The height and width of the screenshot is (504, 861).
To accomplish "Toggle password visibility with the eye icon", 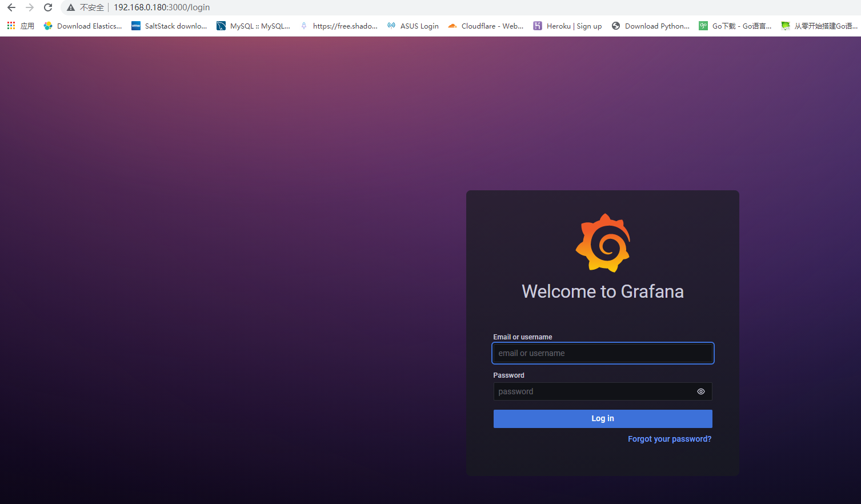I will [x=701, y=391].
